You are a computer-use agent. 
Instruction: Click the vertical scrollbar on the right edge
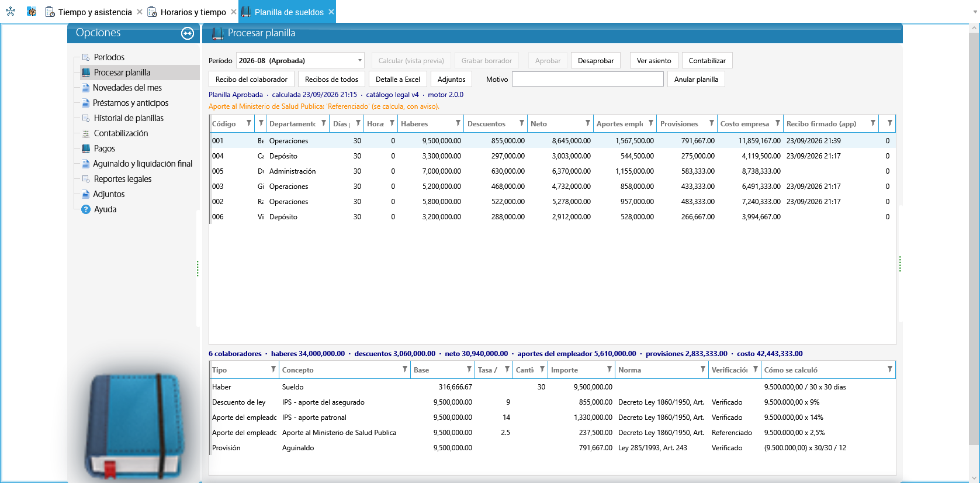[974, 240]
